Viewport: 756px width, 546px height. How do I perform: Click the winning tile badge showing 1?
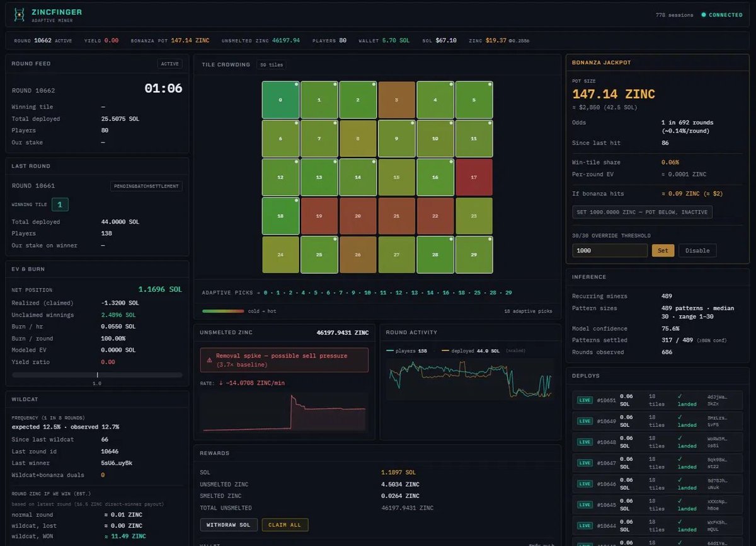tap(60, 204)
